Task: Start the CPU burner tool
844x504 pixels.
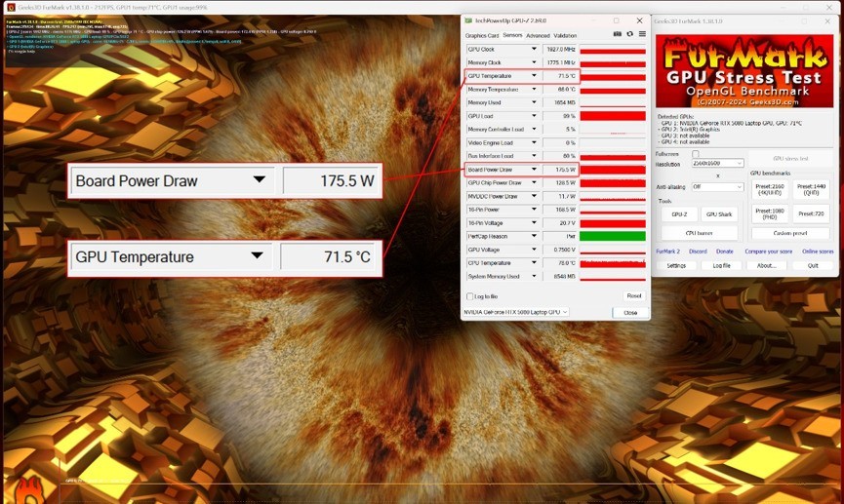Action: 700,233
